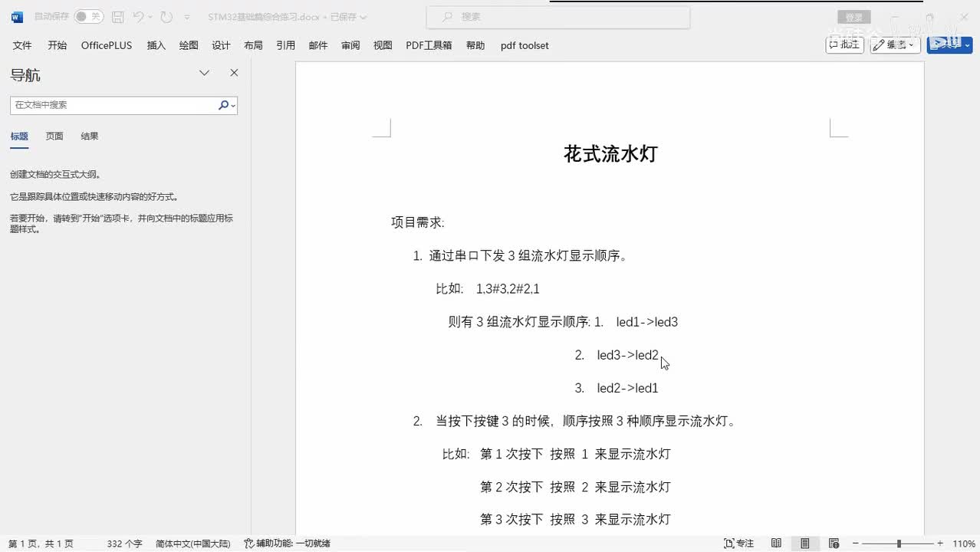Open the OfficePLUS ribbon tab

pos(107,45)
